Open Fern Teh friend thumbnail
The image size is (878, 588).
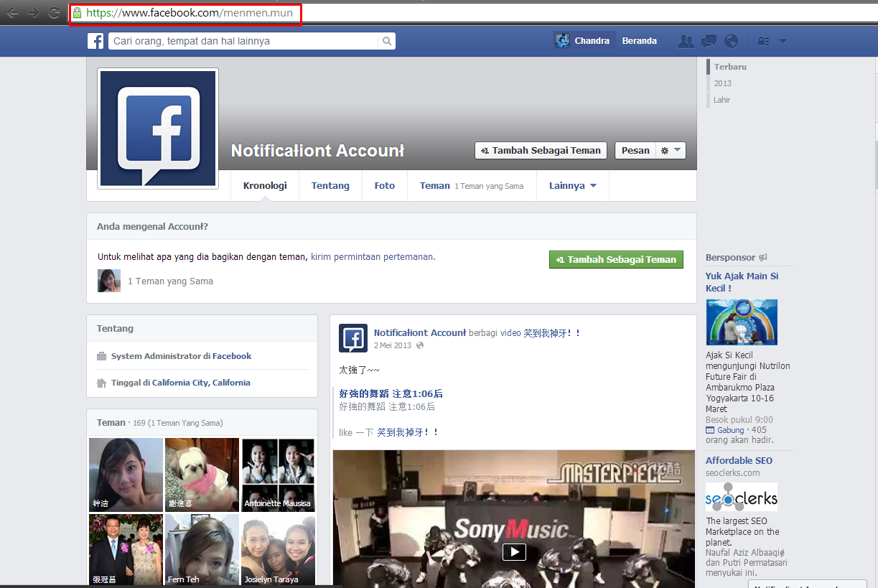coord(202,550)
